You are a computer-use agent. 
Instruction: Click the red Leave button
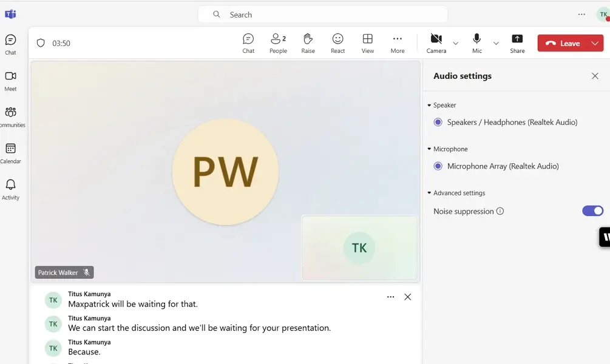(x=563, y=43)
